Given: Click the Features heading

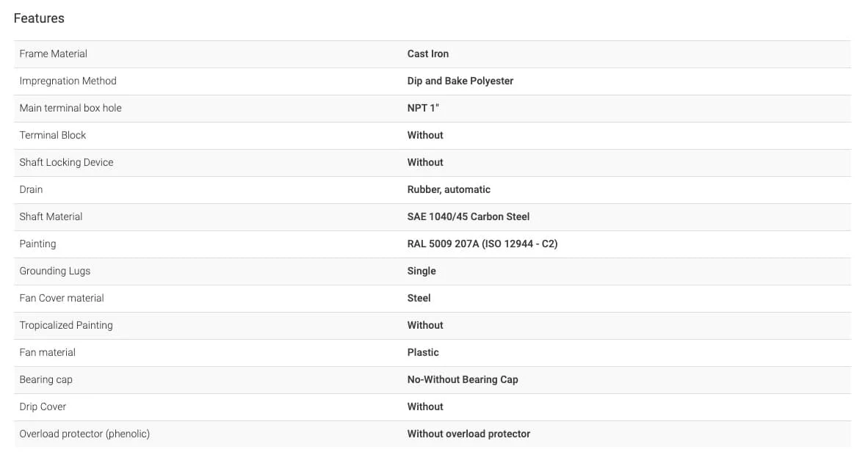Looking at the screenshot, I should click(39, 18).
